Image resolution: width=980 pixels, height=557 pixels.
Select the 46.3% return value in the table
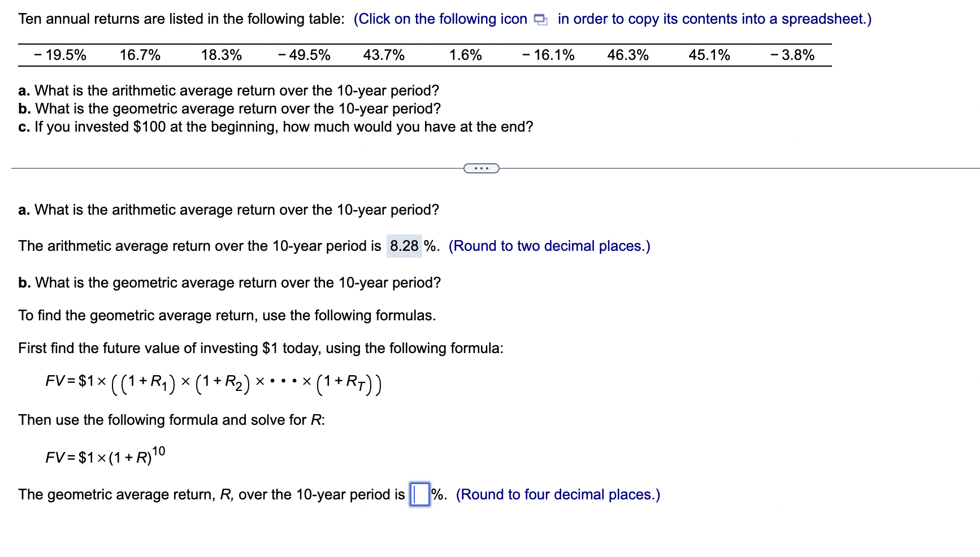(x=627, y=54)
